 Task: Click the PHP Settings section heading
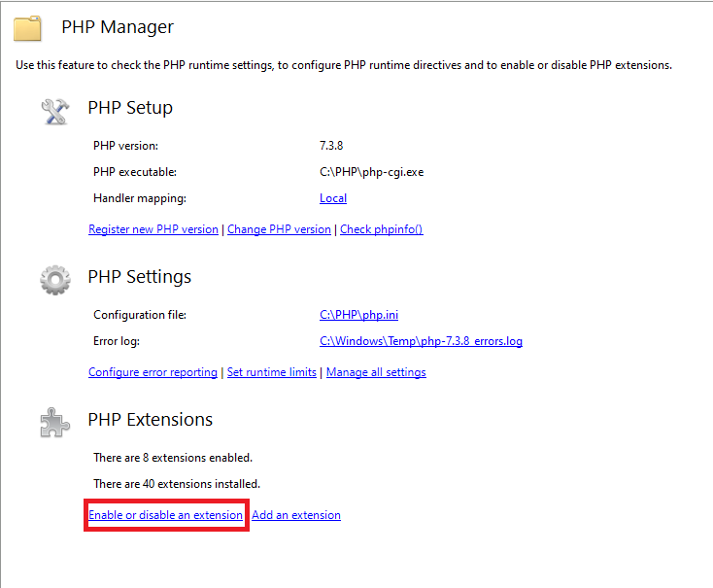[140, 277]
